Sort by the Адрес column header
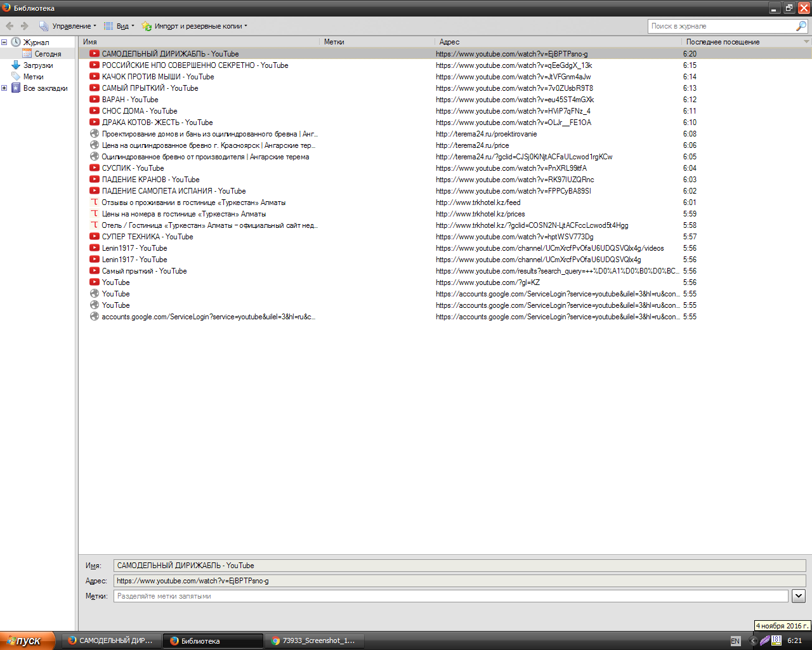 coord(558,42)
